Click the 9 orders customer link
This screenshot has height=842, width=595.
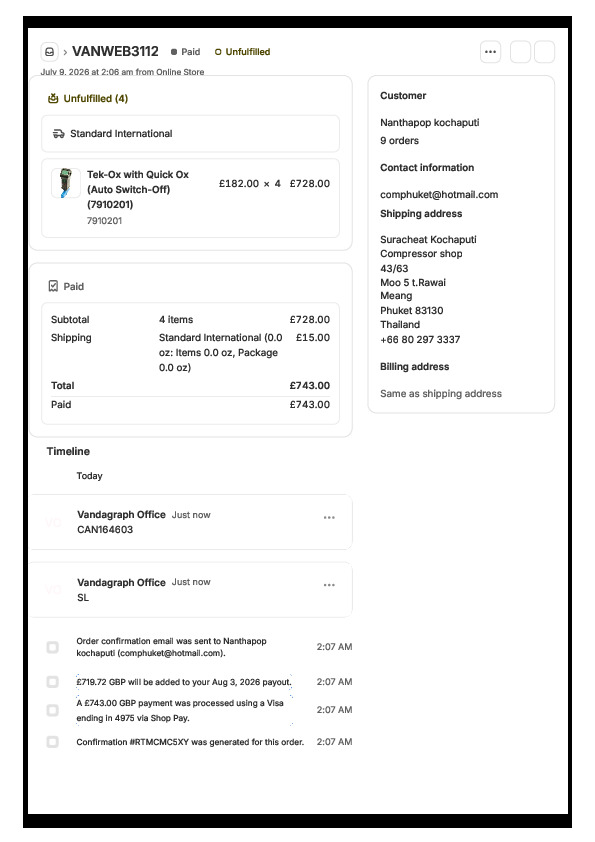pos(400,141)
